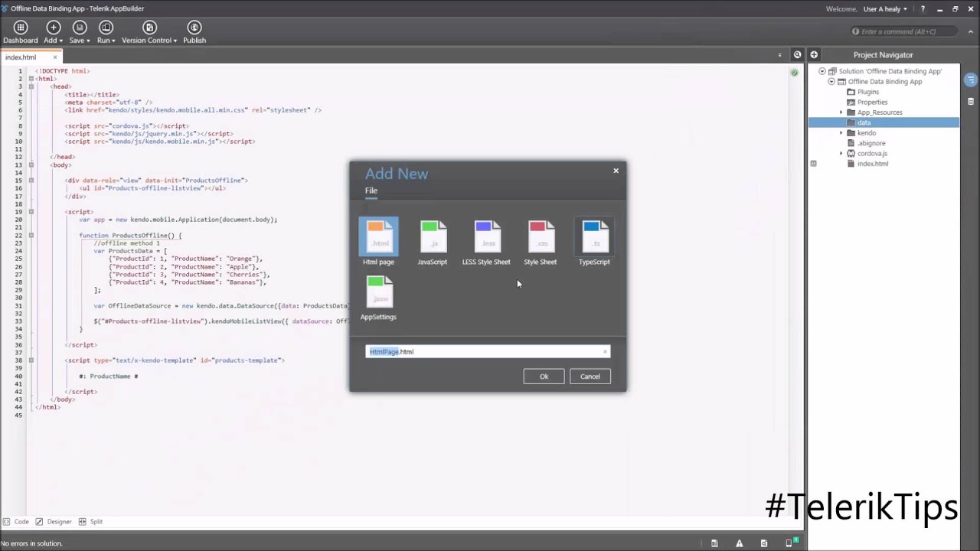
Task: Open the User A healy account dropdown
Action: (x=885, y=9)
